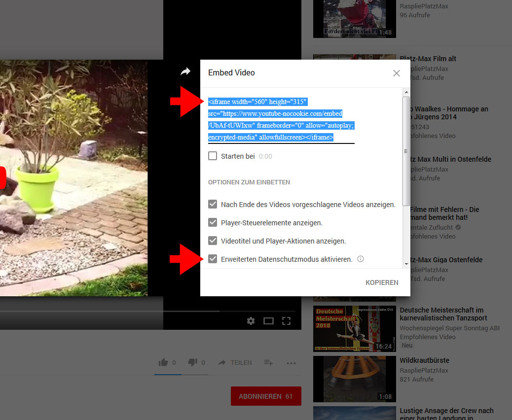
Task: Click the KOPIEREN button
Action: point(382,282)
